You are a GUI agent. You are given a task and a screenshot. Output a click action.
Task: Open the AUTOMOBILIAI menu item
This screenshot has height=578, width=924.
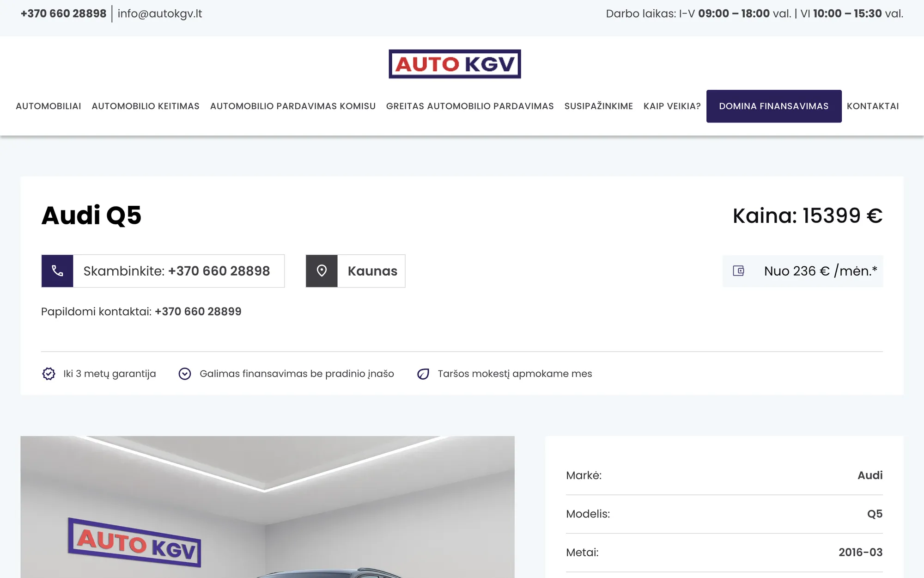(49, 106)
